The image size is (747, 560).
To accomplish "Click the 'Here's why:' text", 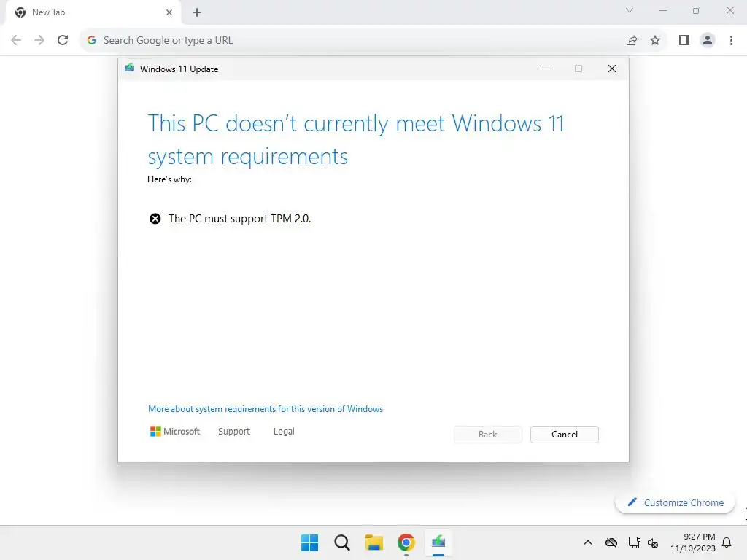I will pyautogui.click(x=169, y=179).
